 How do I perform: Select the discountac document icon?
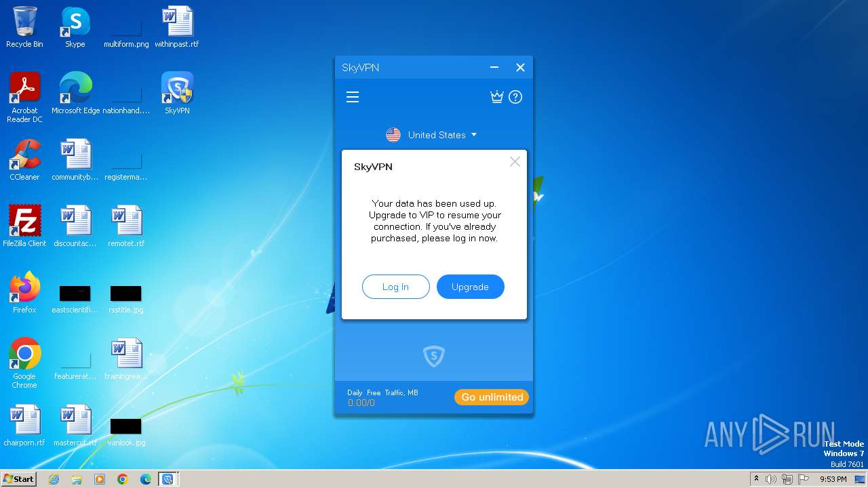pyautogui.click(x=75, y=226)
